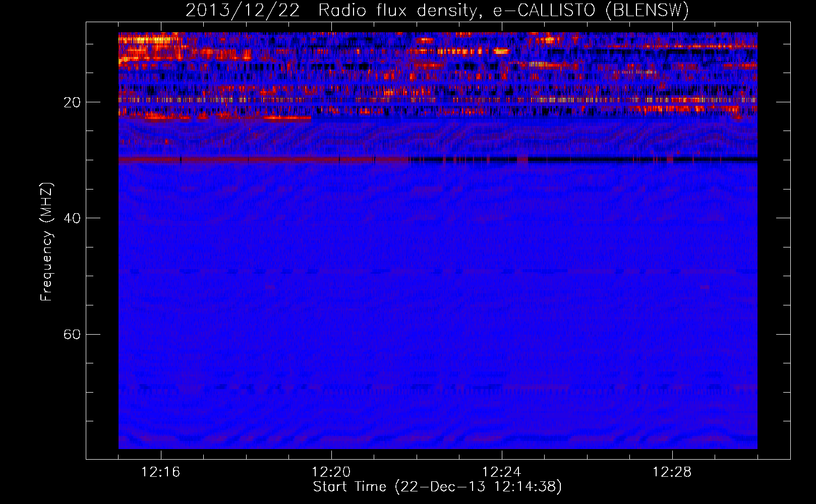Click the 12:28 time tick label
Image resolution: width=816 pixels, height=504 pixels.
pos(672,472)
